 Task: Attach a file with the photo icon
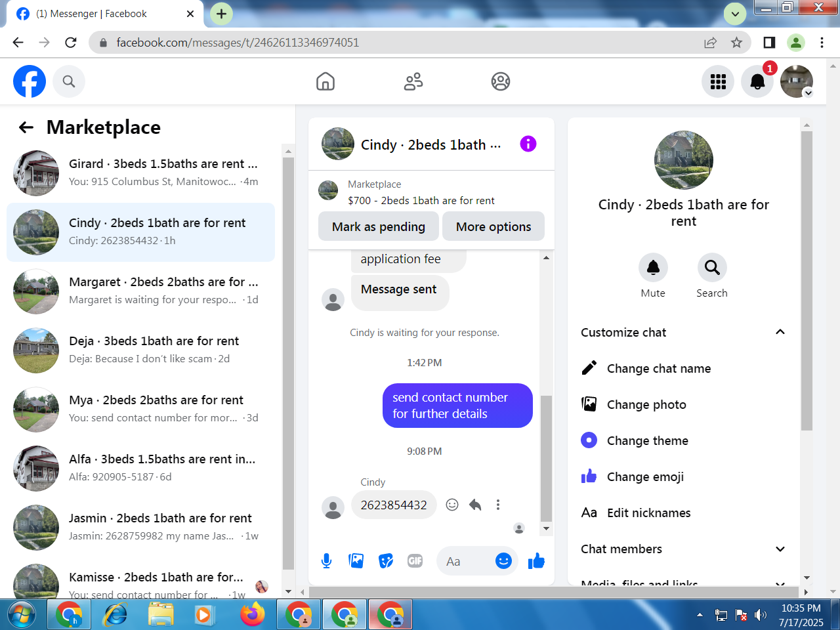point(356,561)
